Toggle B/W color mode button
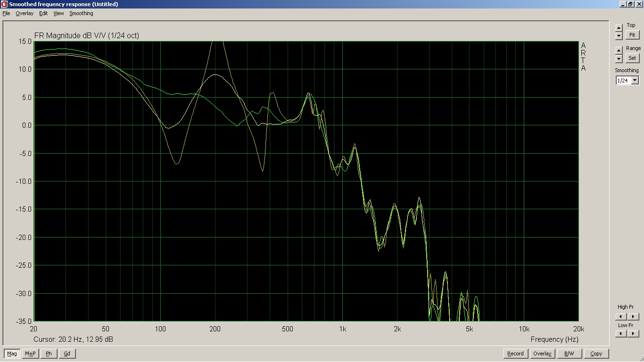The width and height of the screenshot is (644, 362). click(569, 354)
